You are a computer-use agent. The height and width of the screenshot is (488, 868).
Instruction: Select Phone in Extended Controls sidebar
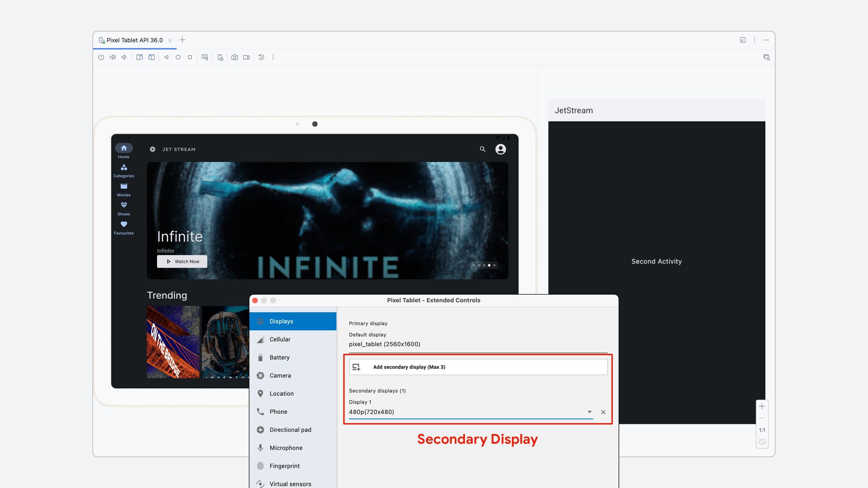pos(293,412)
